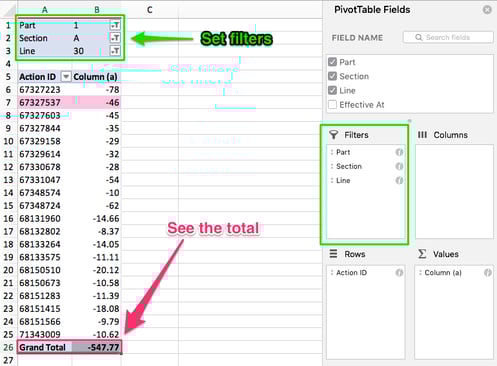Open the Part filter dropdown in cell B1
The width and height of the screenshot is (497, 366).
click(x=115, y=25)
